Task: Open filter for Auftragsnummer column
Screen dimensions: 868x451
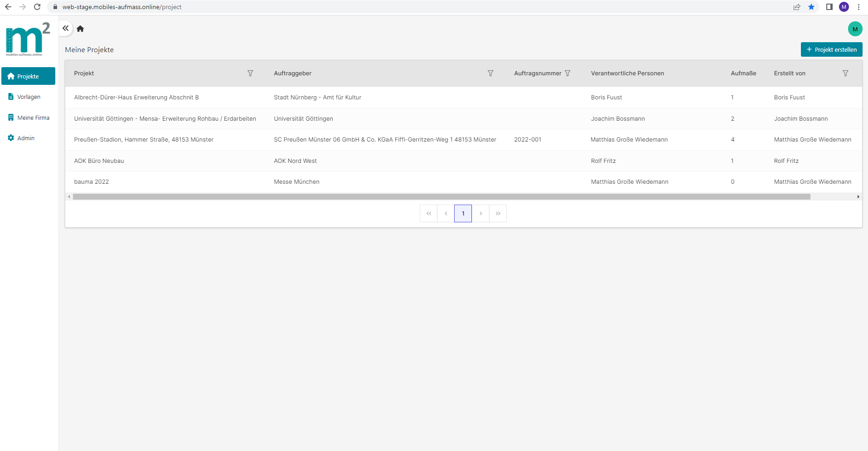Action: tap(567, 74)
